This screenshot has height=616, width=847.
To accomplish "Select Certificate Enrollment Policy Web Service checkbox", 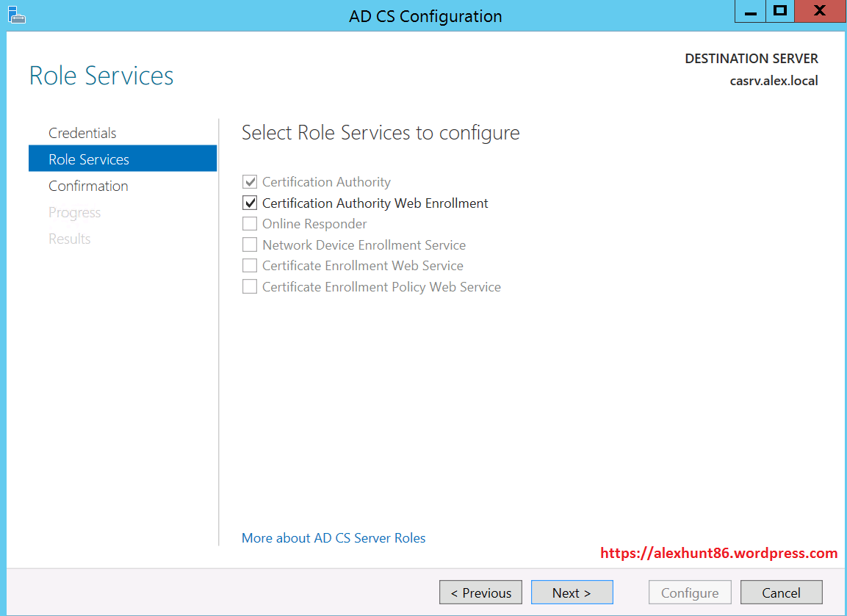I will pyautogui.click(x=250, y=287).
